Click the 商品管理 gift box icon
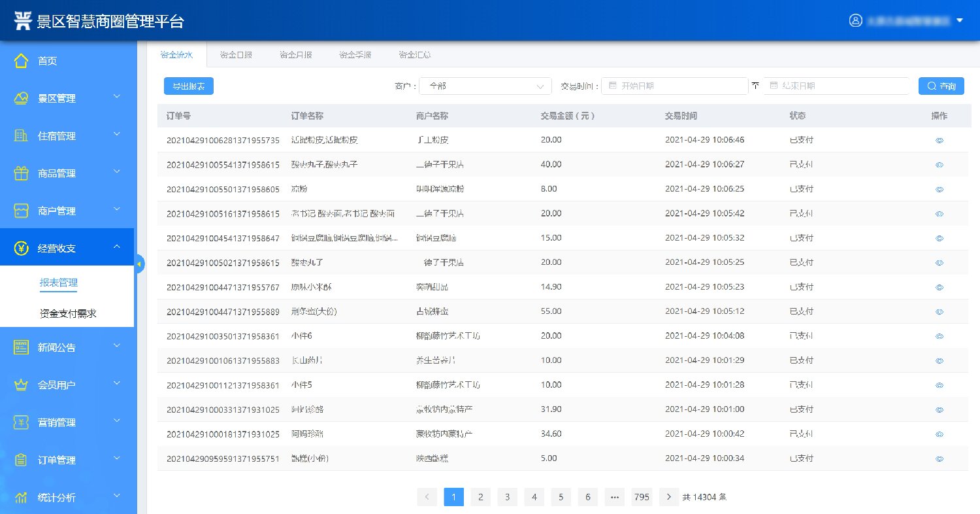This screenshot has width=980, height=514. [x=22, y=173]
